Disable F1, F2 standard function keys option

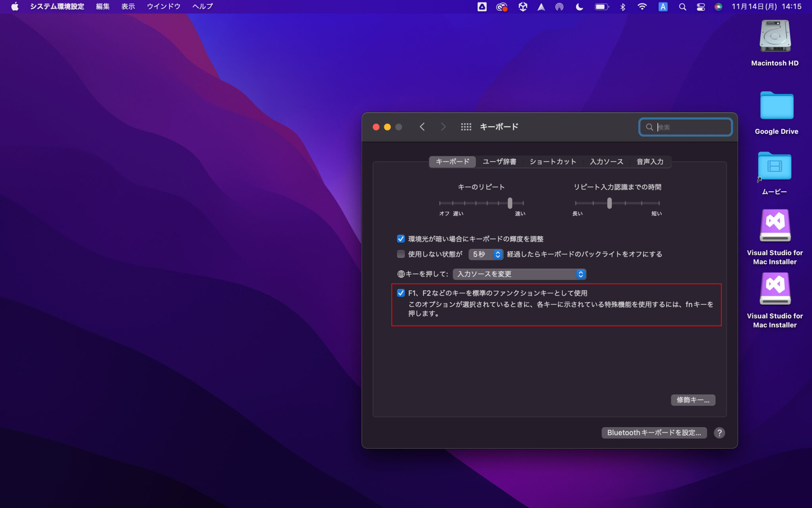(x=401, y=293)
